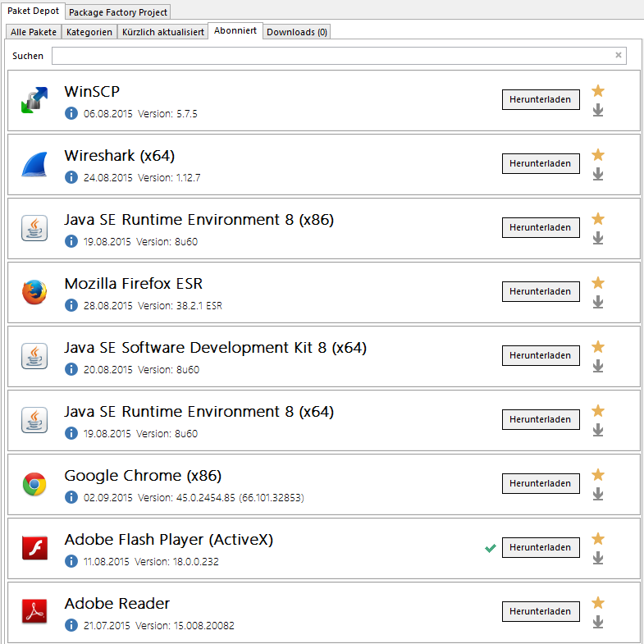Image resolution: width=644 pixels, height=644 pixels.
Task: Click the Google Chrome logo icon
Action: [34, 484]
